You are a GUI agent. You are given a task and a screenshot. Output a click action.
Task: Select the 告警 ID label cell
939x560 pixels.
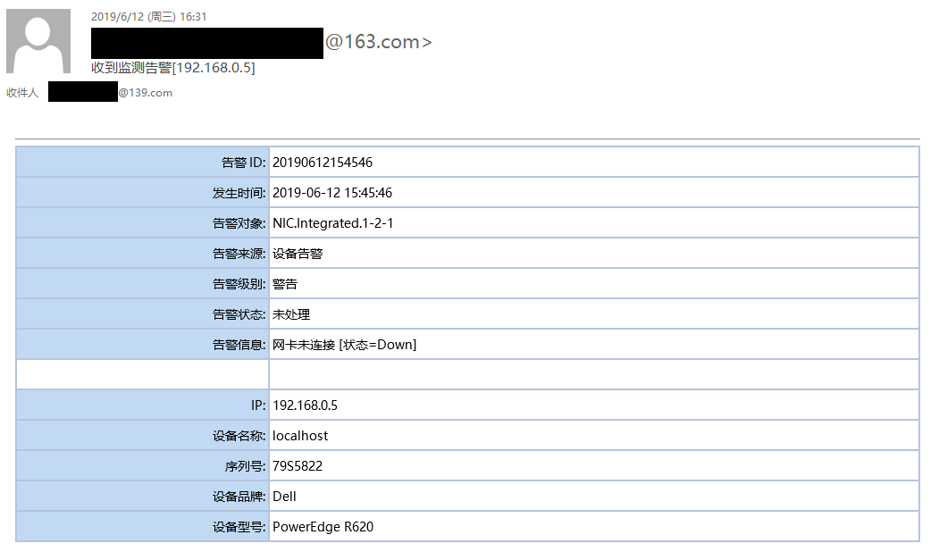[143, 163]
